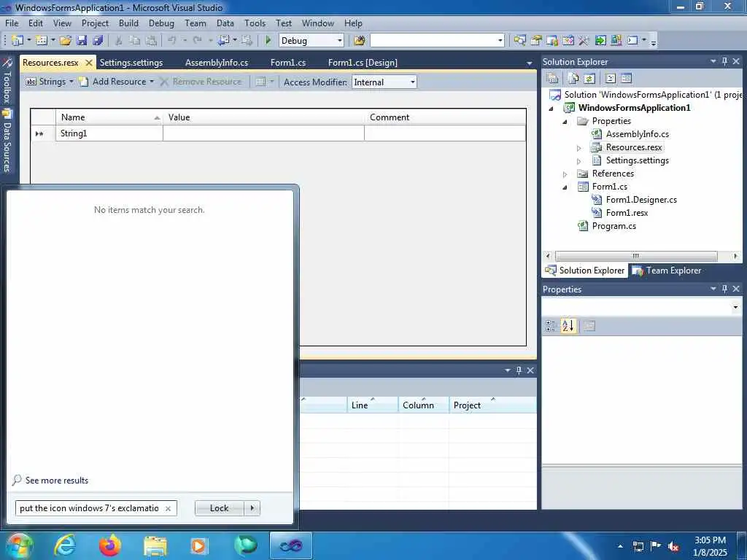Click the Solution Explorer horizontal scrollbar
The width and height of the screenshot is (747, 560).
point(636,256)
